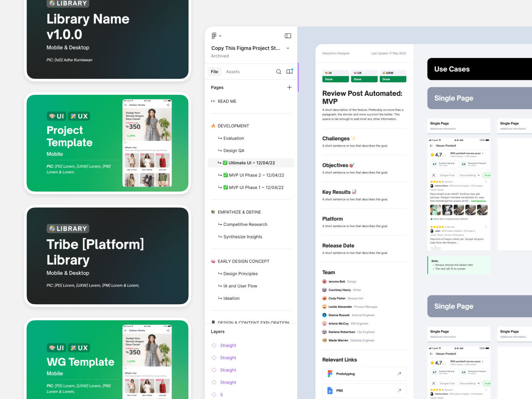The image size is (532, 399).
Task: Click the external arrow on the Prototyping card
Action: pyautogui.click(x=400, y=373)
